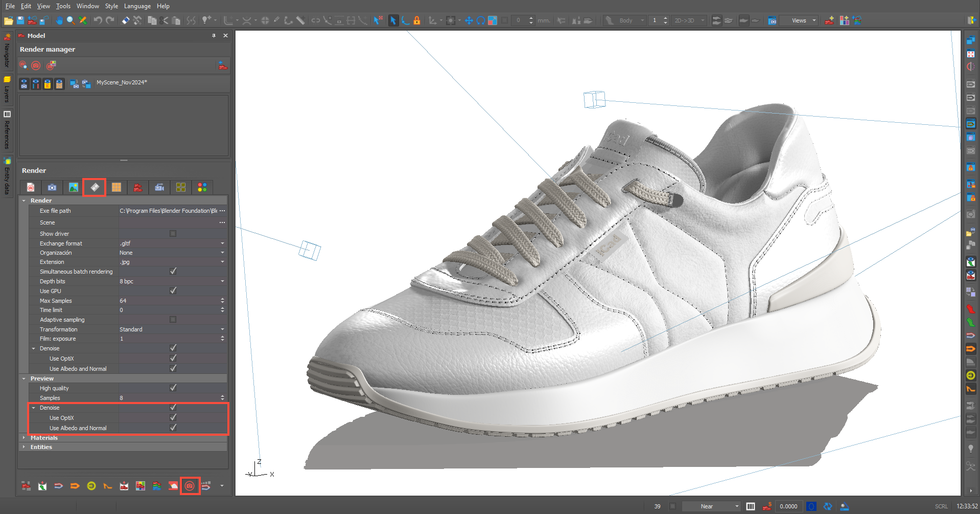Click the undo arrow in toolbar
The width and height of the screenshot is (980, 514).
tap(97, 20)
